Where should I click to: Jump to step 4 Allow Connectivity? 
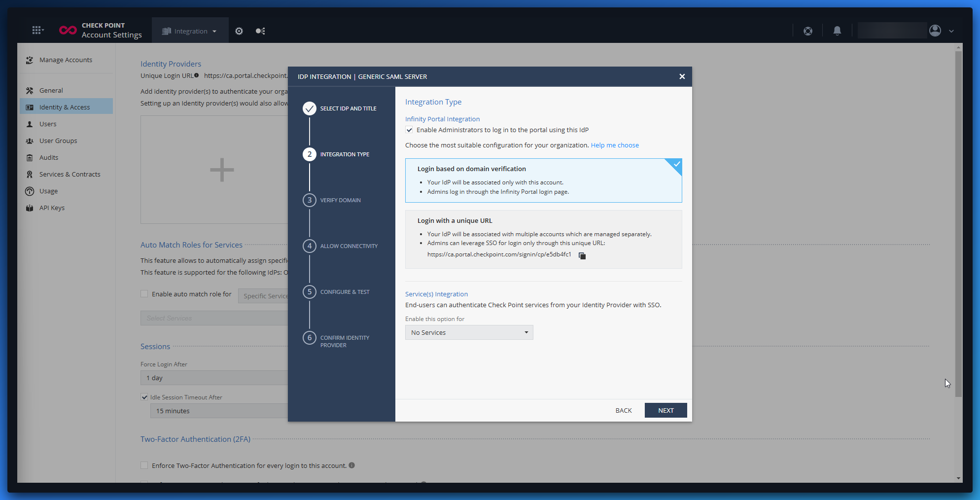click(x=340, y=246)
